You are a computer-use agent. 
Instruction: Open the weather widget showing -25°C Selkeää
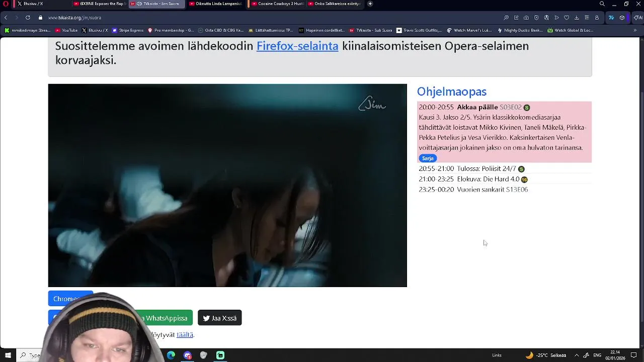pos(546,355)
